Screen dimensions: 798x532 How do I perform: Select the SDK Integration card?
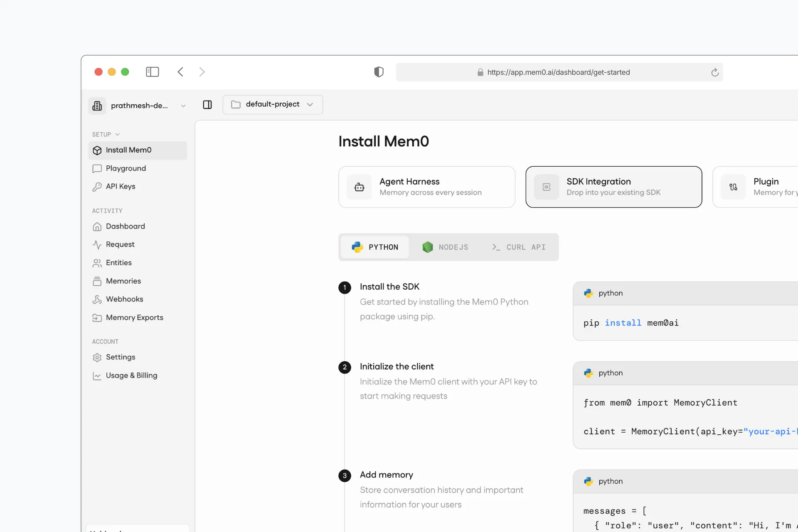(614, 187)
